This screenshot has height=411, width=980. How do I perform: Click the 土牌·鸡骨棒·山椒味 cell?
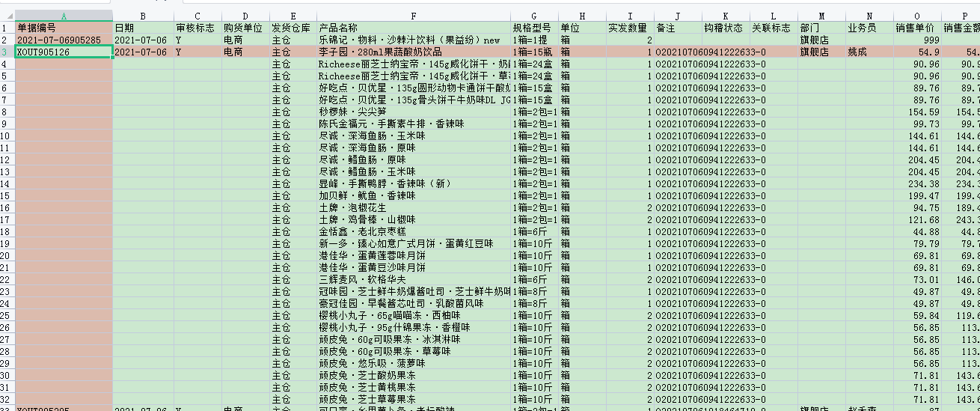414,219
